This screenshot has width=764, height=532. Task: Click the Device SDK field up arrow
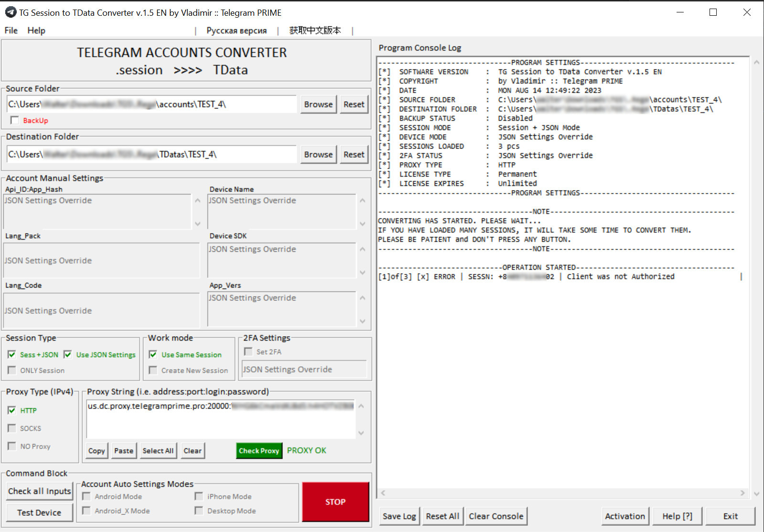(363, 249)
